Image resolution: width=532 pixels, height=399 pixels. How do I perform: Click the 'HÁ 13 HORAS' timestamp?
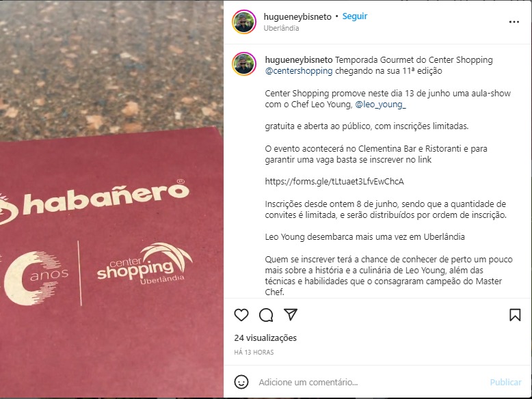tap(254, 353)
